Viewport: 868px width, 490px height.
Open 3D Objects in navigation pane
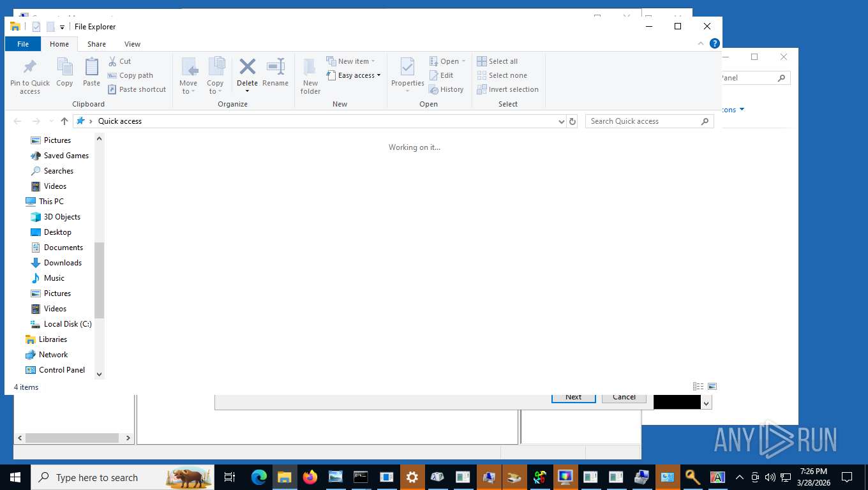click(62, 217)
